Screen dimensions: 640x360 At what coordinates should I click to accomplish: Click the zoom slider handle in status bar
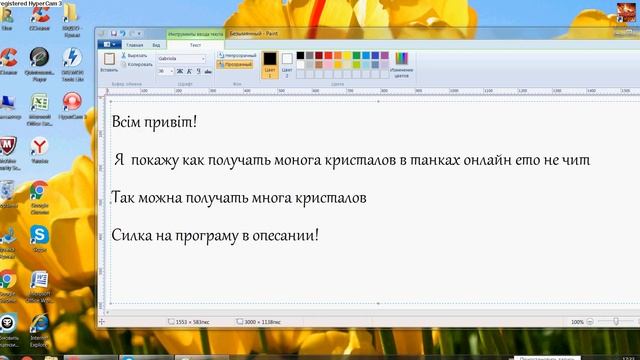tap(616, 322)
